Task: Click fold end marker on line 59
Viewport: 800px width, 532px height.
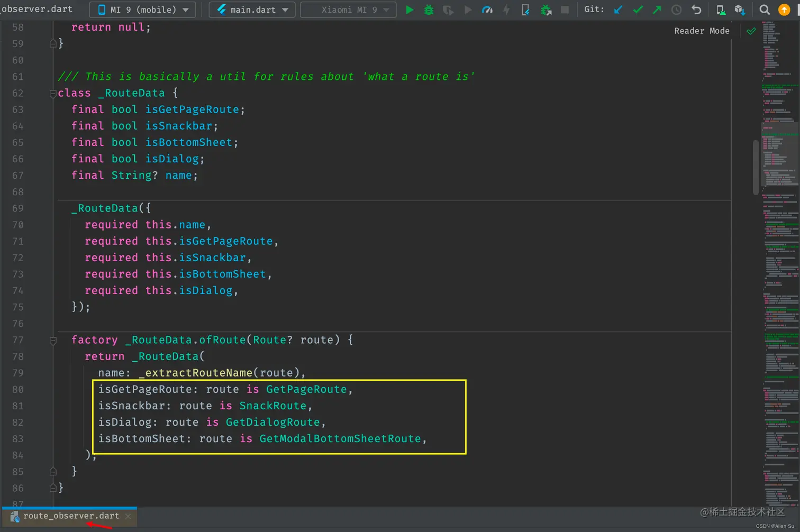Action: click(53, 43)
